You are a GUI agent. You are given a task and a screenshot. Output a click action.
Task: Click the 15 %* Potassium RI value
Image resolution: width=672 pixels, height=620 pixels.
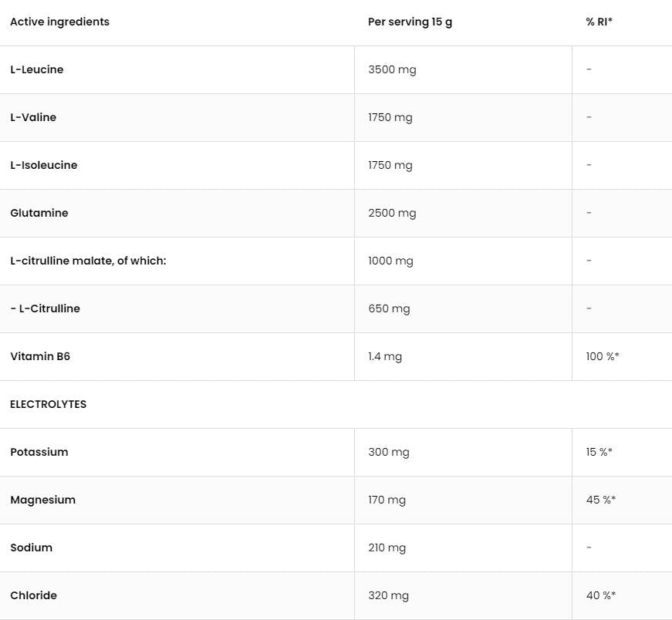[x=599, y=452]
